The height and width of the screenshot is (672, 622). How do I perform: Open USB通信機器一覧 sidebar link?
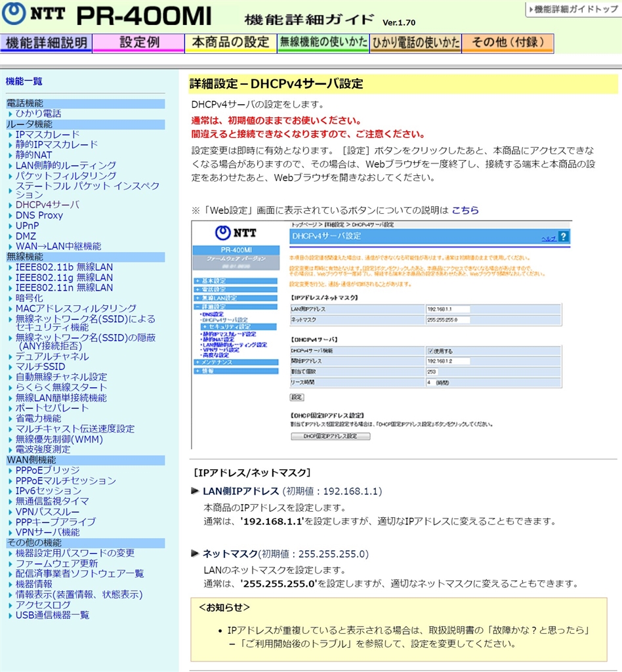[x=52, y=615]
